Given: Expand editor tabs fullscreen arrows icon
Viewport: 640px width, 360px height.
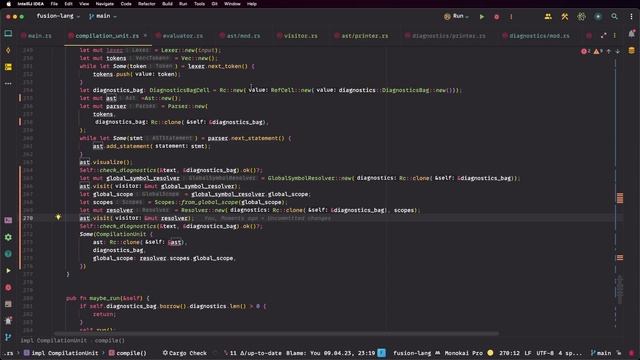Looking at the screenshot, I should pyautogui.click(x=604, y=36).
